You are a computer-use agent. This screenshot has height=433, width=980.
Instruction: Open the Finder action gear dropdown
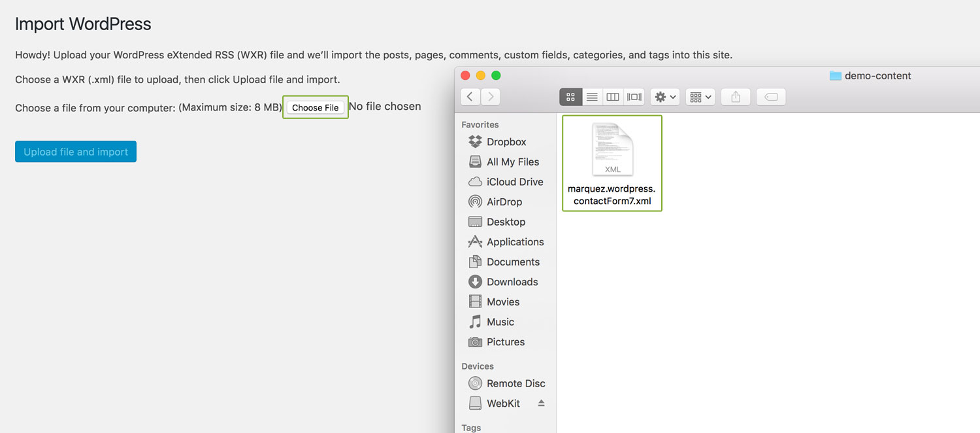tap(666, 97)
